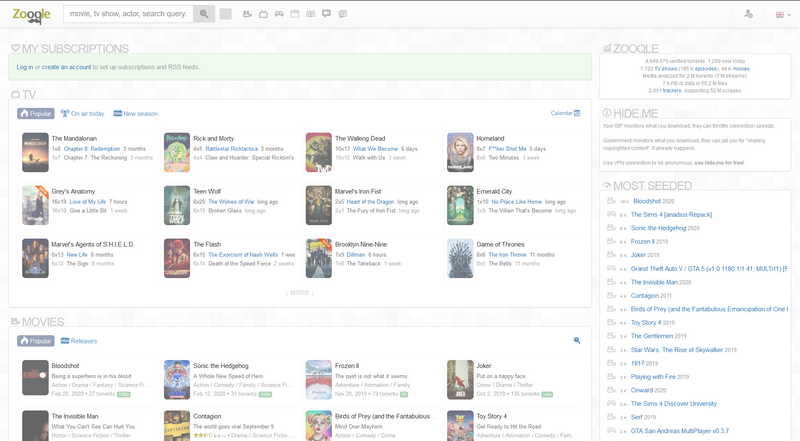Expand TV list with MORE
This screenshot has width=800, height=441.
pos(299,292)
